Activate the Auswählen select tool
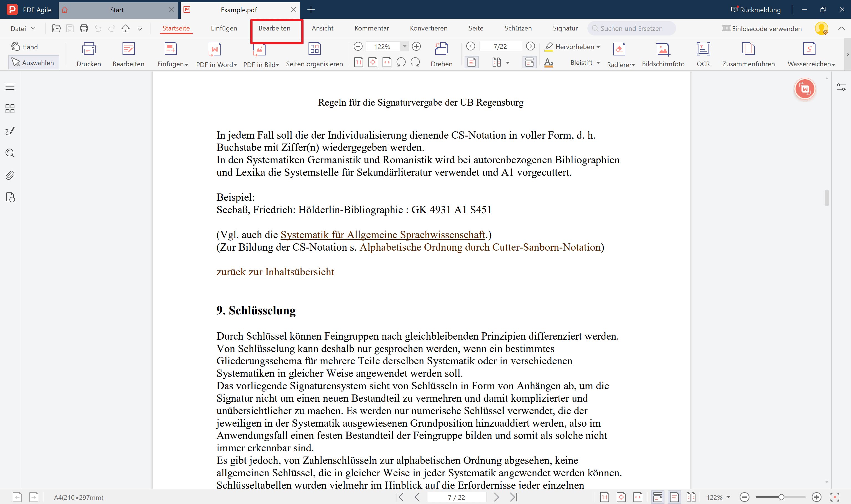 coord(33,62)
